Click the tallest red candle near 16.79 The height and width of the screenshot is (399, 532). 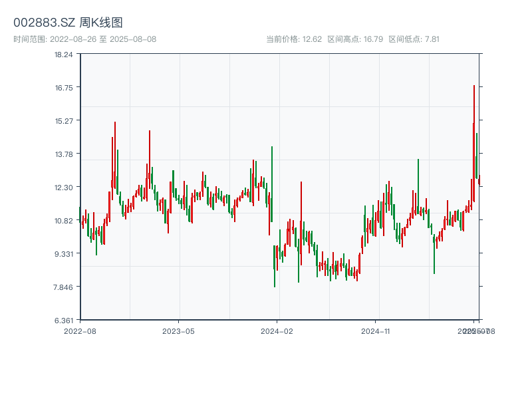click(x=474, y=144)
